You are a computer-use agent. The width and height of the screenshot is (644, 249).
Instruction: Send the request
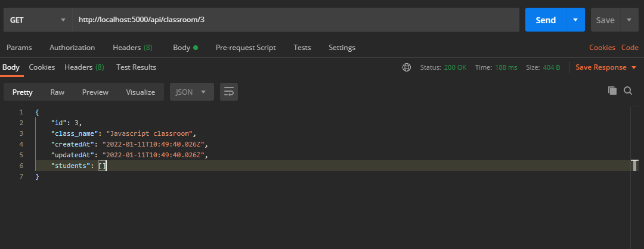click(x=546, y=20)
